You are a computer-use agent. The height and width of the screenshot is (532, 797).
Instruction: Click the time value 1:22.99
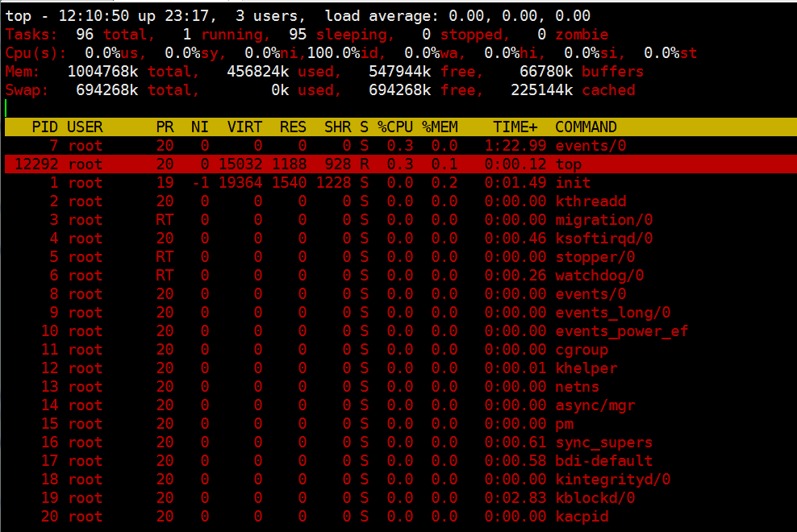tap(515, 146)
